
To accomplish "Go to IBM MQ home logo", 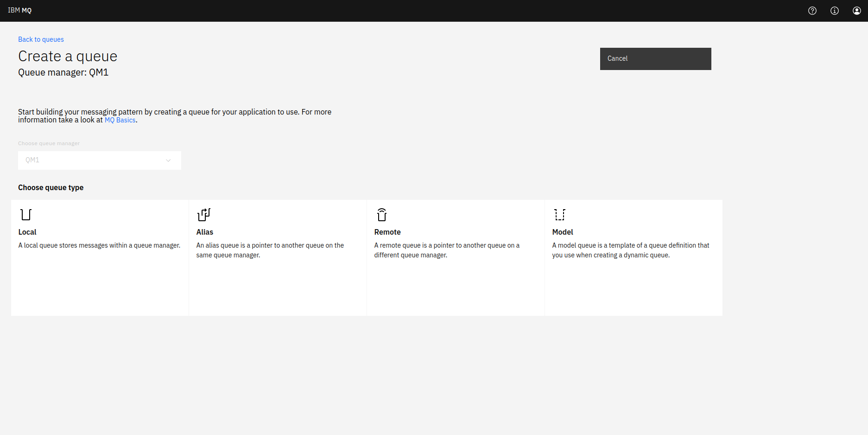I will (x=20, y=10).
